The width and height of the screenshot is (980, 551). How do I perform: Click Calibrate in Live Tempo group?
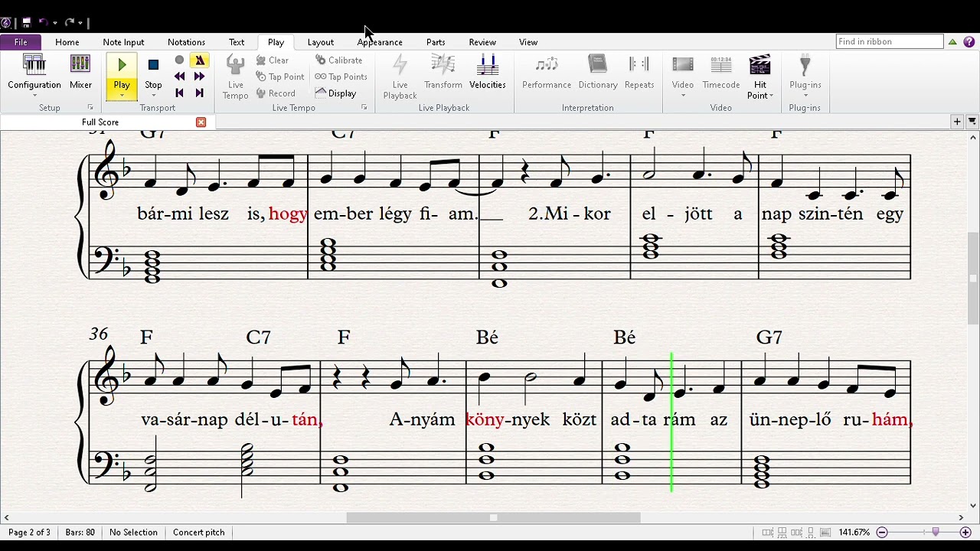click(338, 60)
